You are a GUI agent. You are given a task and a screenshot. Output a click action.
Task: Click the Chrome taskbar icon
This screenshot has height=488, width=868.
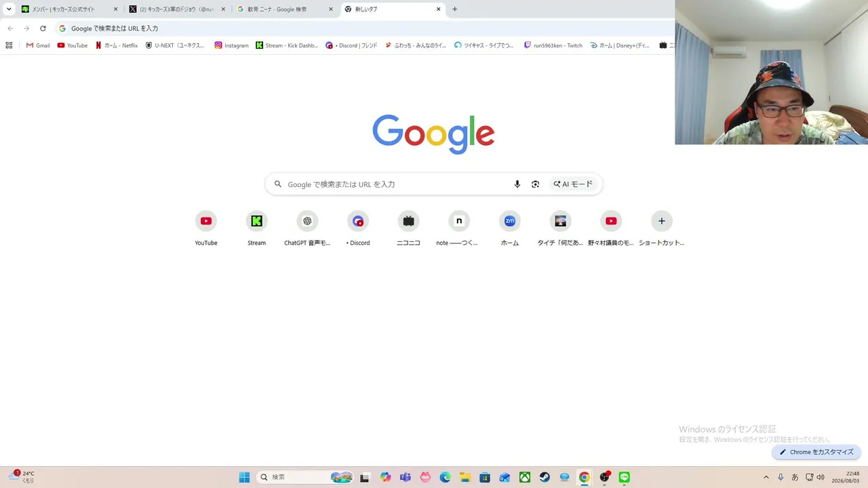(584, 477)
